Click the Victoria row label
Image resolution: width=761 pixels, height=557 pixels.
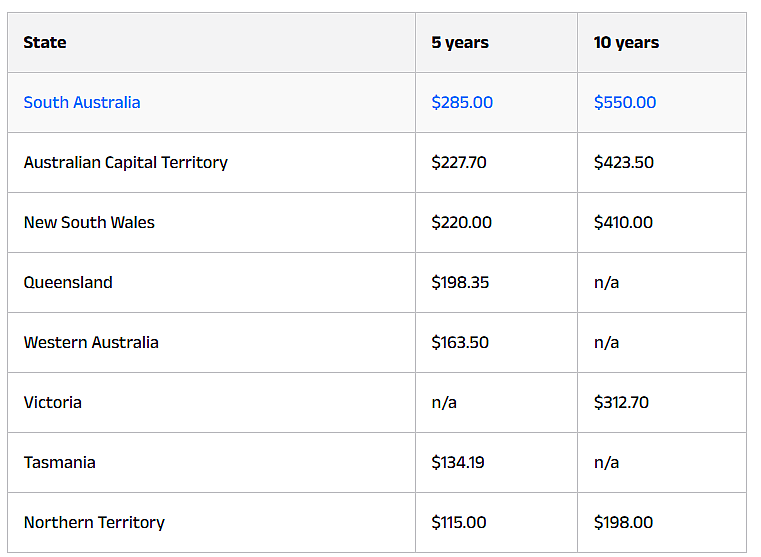pos(53,402)
